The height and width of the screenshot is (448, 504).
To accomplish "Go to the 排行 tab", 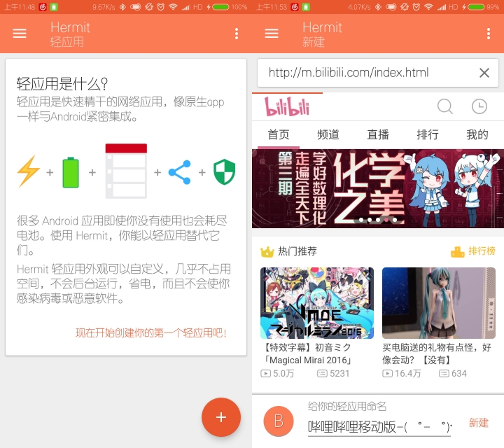I will [428, 134].
